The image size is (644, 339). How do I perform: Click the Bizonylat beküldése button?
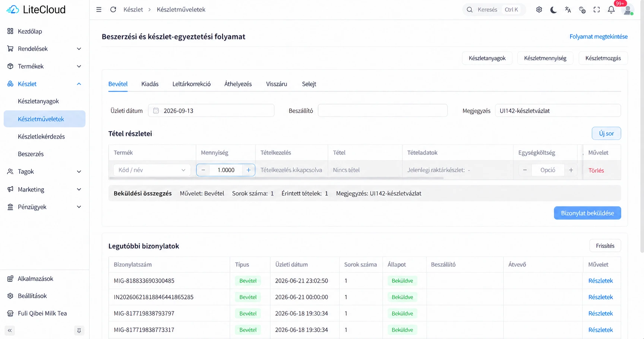(x=587, y=213)
